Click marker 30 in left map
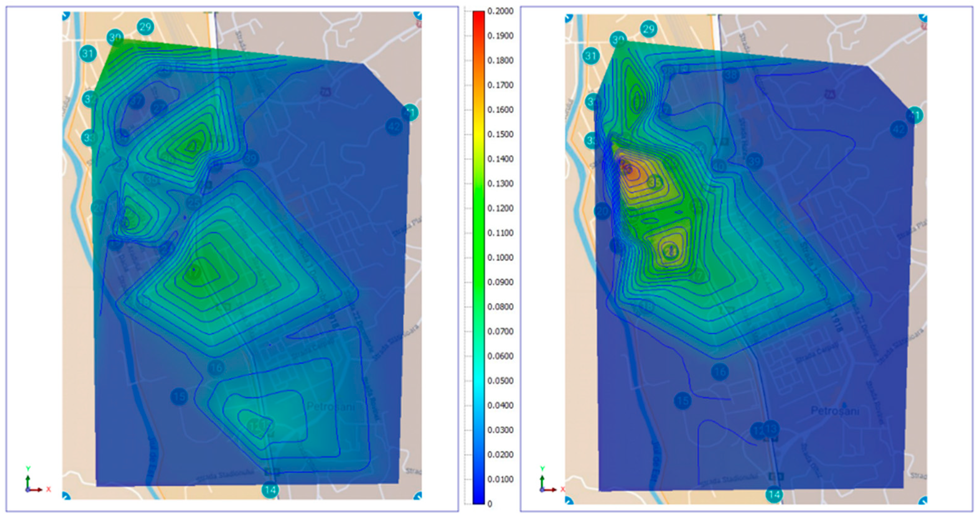The height and width of the screenshot is (519, 980). (x=115, y=38)
